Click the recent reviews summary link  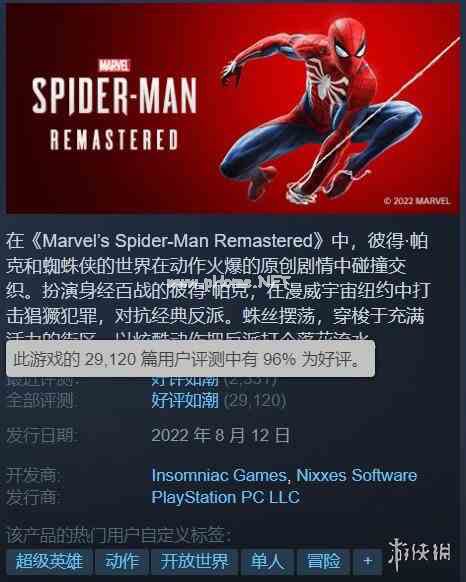tap(185, 380)
